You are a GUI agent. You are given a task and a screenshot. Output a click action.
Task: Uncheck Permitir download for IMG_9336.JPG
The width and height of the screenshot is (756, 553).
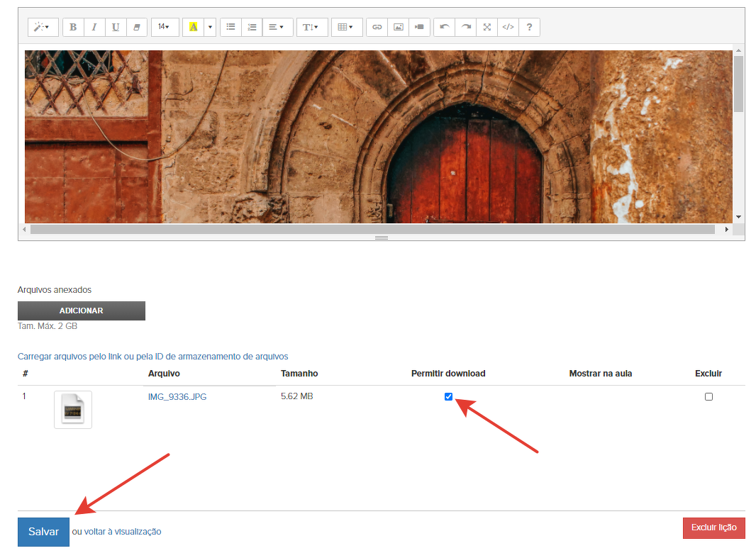[x=448, y=396]
